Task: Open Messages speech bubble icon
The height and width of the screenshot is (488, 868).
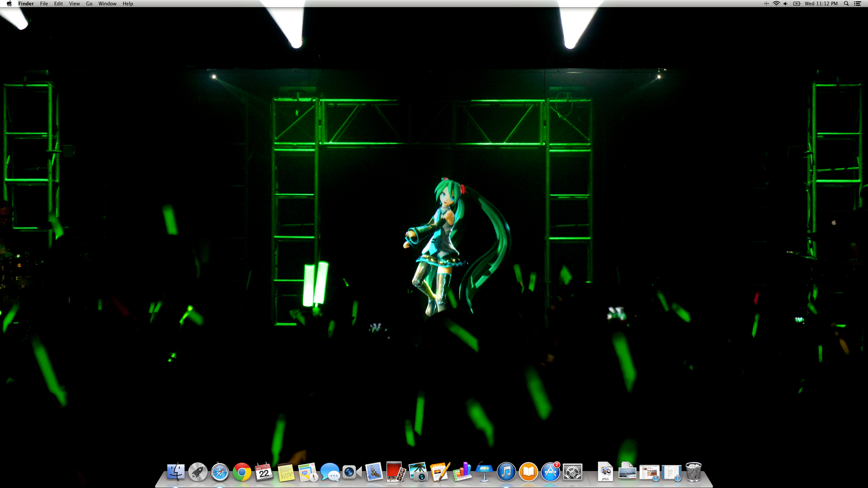Action: point(330,472)
